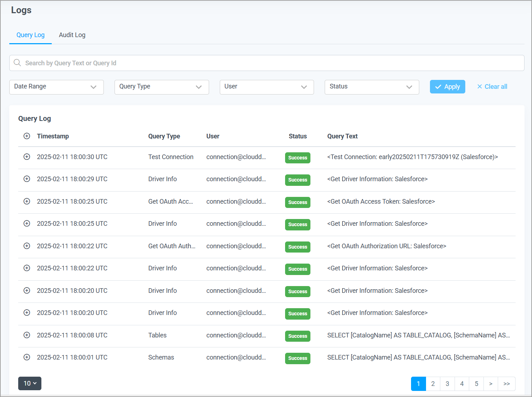Click the Apply filters button
Viewport: 532px width, 397px height.
447,86
